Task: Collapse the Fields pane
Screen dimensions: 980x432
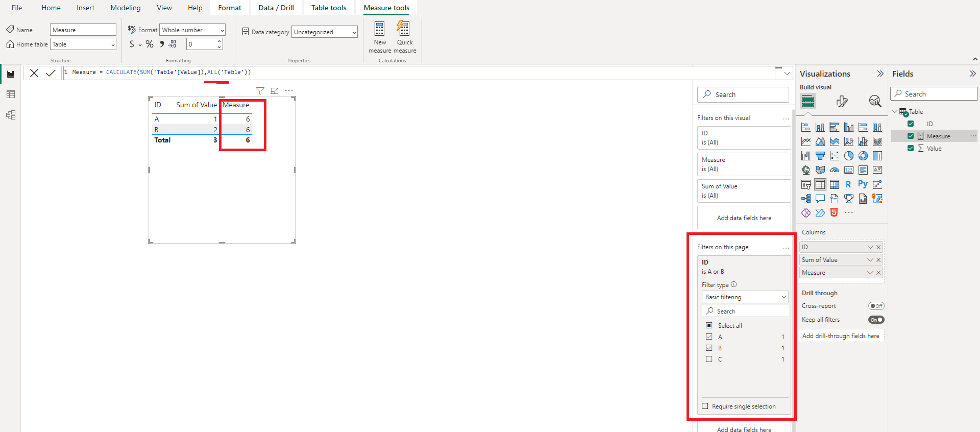Action: (972, 74)
